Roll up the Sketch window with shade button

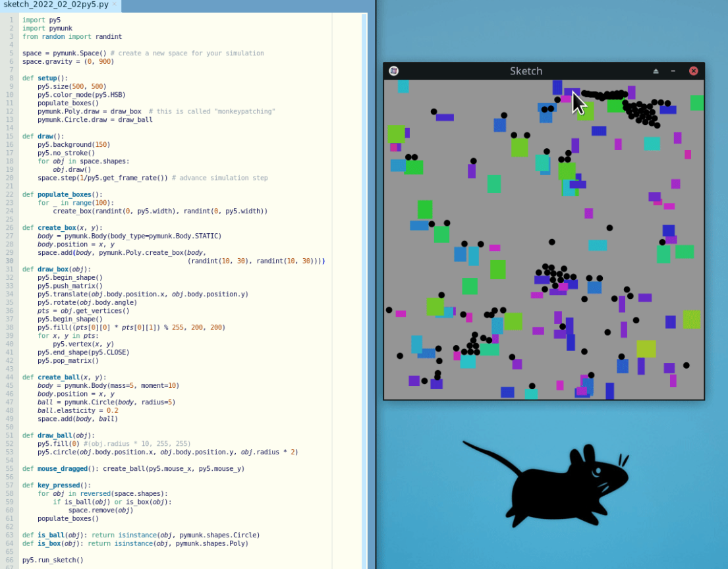pos(656,71)
